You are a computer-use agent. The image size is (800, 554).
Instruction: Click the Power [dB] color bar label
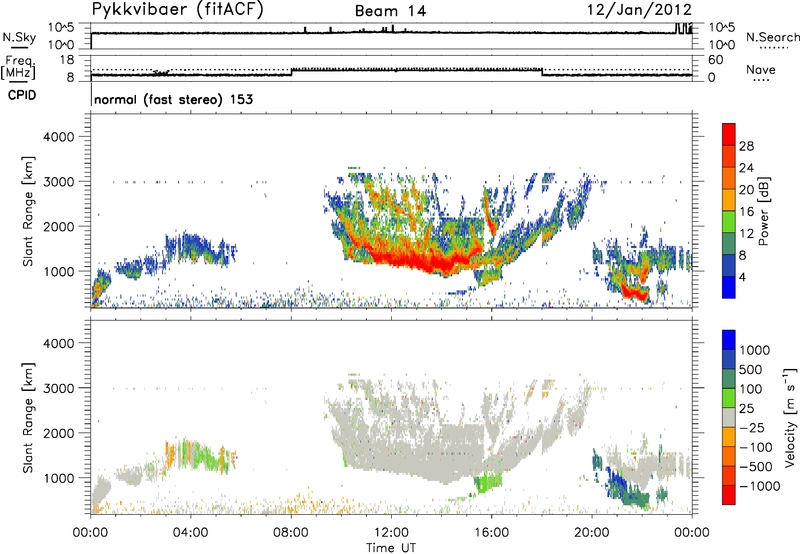[x=763, y=211]
